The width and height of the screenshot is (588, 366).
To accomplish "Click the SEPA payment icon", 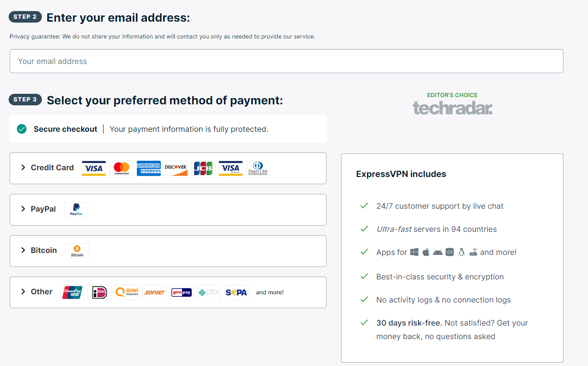I will [x=236, y=292].
